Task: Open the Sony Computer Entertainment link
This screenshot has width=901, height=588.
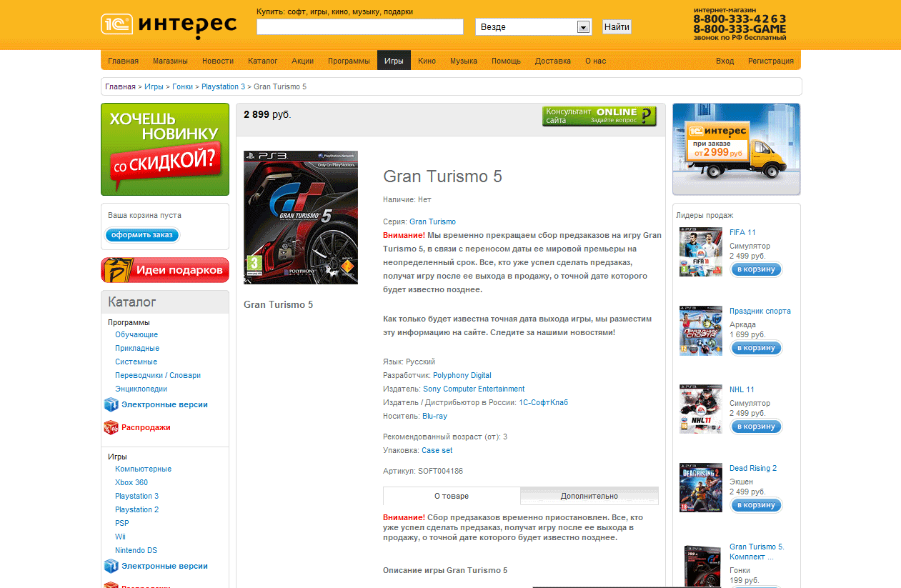Action: [x=474, y=389]
